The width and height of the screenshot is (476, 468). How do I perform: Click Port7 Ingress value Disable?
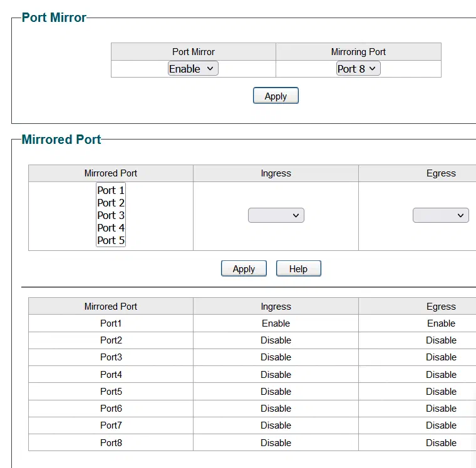click(276, 425)
